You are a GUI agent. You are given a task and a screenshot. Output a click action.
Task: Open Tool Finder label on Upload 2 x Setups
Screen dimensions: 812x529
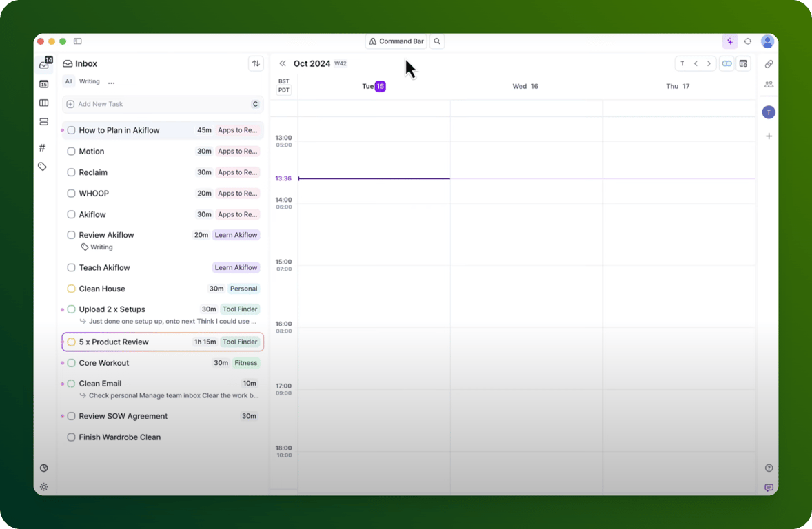pos(240,309)
